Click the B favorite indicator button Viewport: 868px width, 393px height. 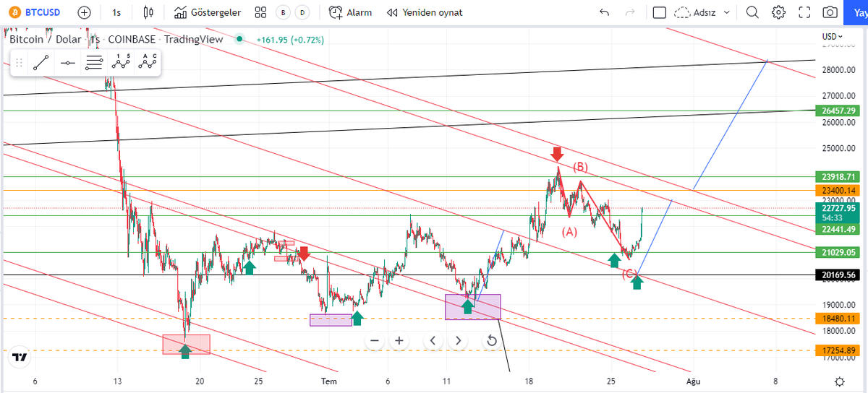(284, 12)
